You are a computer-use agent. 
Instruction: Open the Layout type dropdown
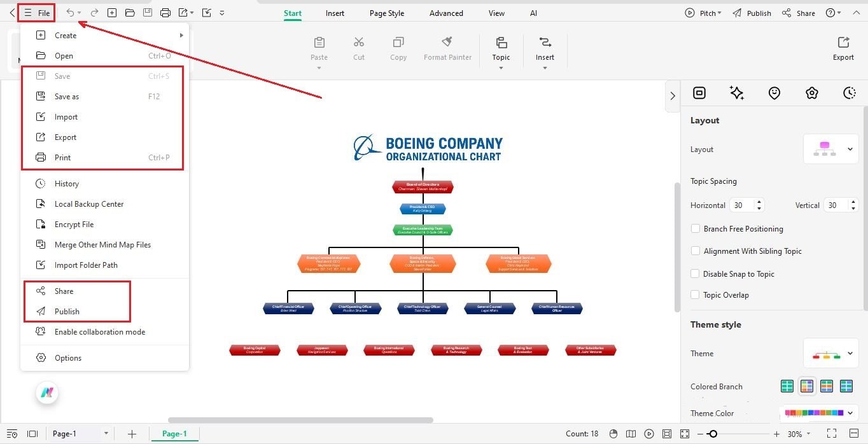831,149
